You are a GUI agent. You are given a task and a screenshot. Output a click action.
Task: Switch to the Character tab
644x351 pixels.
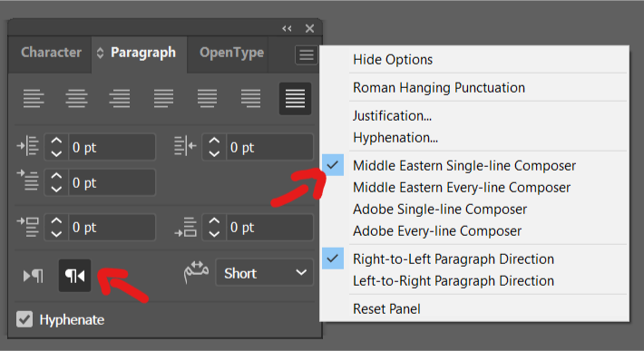(51, 53)
